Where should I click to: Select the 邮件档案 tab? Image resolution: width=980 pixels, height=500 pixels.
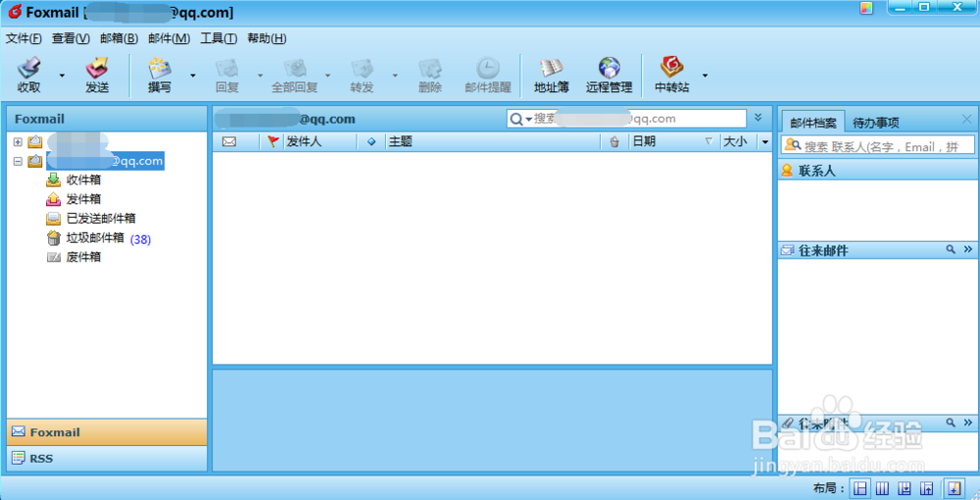click(812, 123)
